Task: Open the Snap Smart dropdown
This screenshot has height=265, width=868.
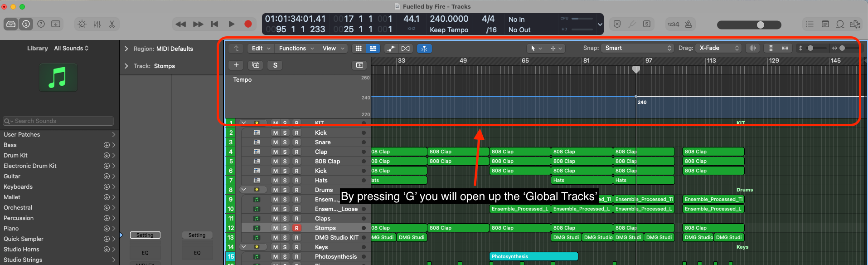Action: 638,48
